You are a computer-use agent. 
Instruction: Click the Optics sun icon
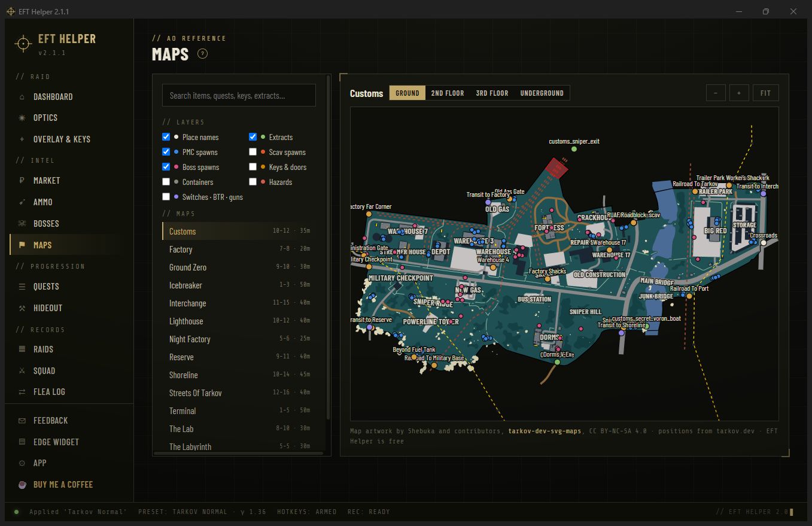(x=22, y=118)
